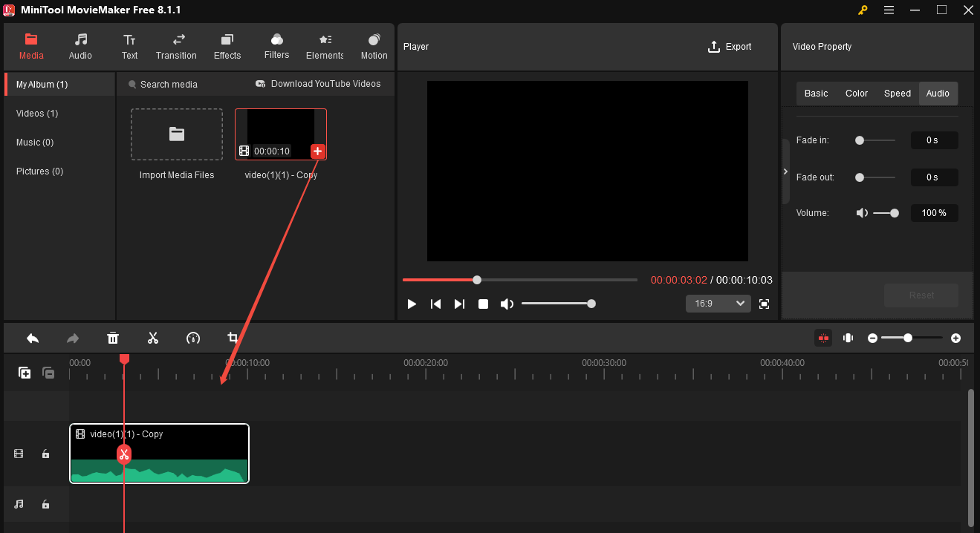Adjust the Fade in slider
Viewport: 980px width, 533px height.
tap(875, 140)
